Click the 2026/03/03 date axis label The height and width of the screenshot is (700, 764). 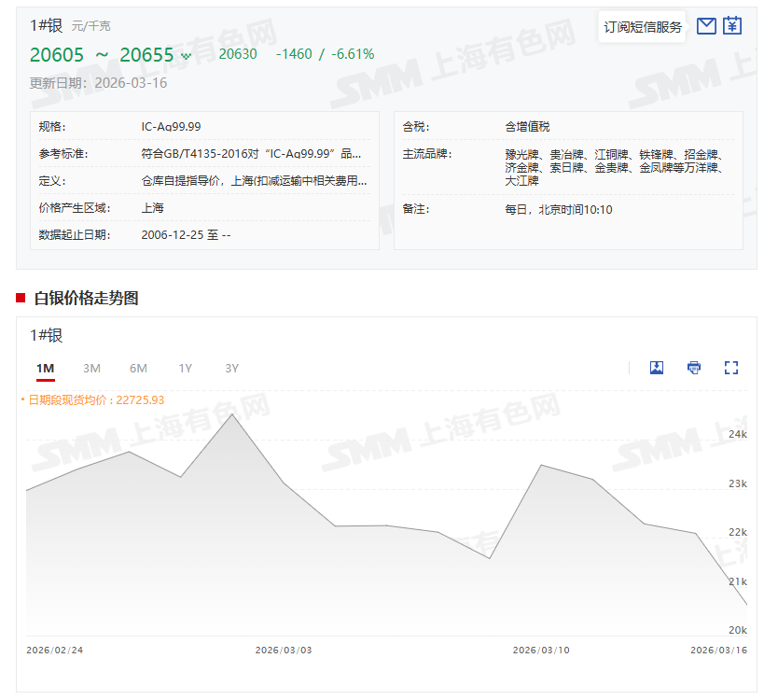coord(284,650)
